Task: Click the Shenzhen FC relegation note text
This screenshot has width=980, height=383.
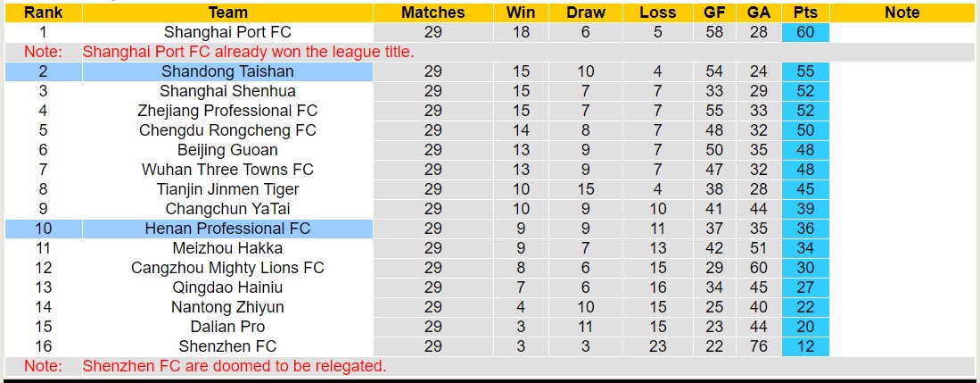Action: coord(235,366)
